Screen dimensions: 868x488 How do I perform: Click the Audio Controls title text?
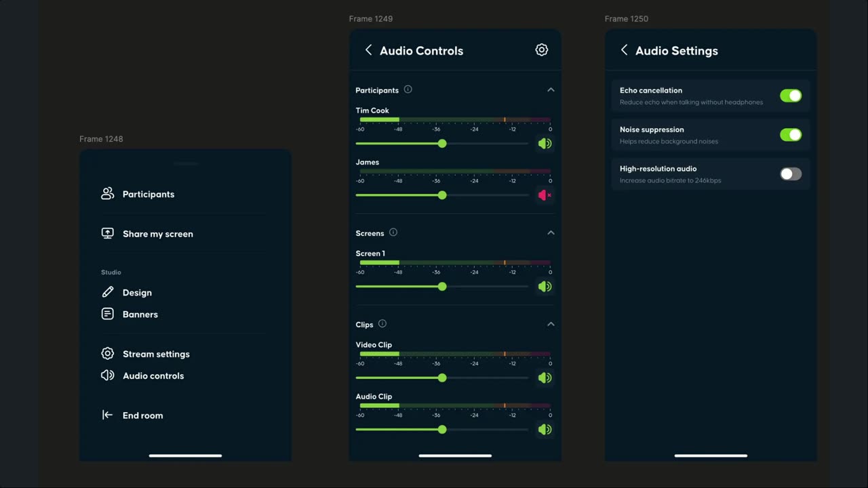pos(421,51)
